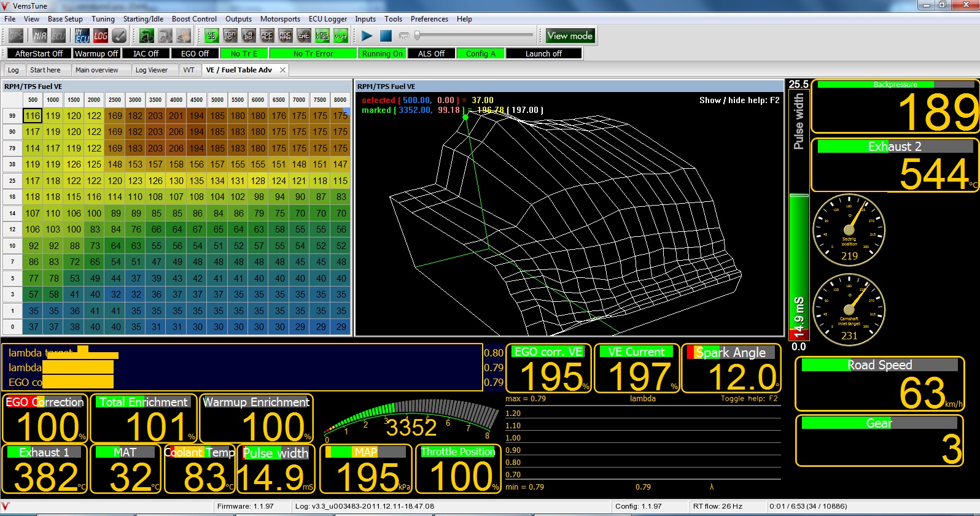Open the IGN 3D table icon

[x=230, y=36]
